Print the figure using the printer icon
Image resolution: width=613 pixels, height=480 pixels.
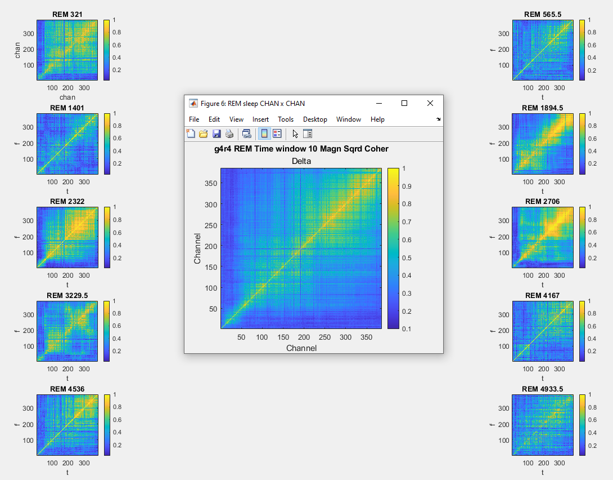click(229, 134)
